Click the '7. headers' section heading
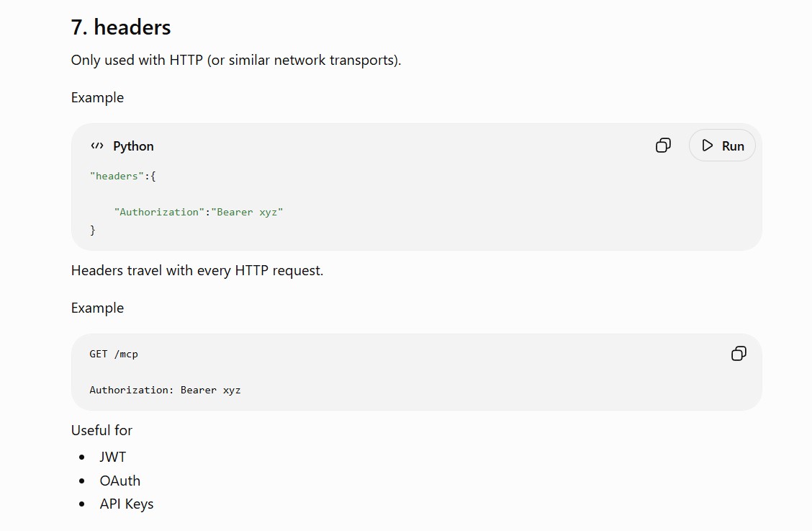The width and height of the screenshot is (812, 531). [121, 27]
